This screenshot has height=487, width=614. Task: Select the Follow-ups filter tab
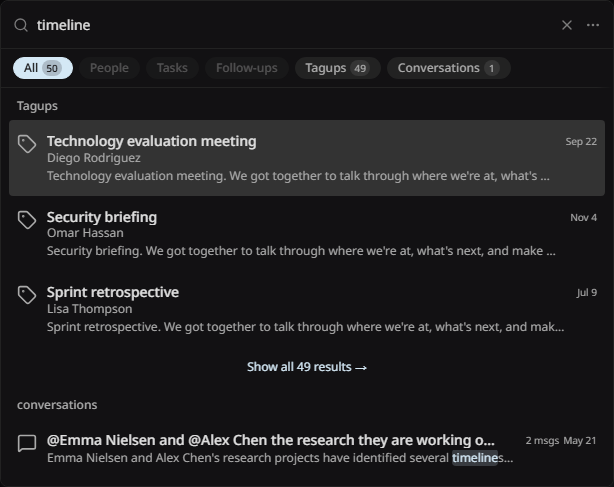click(247, 68)
